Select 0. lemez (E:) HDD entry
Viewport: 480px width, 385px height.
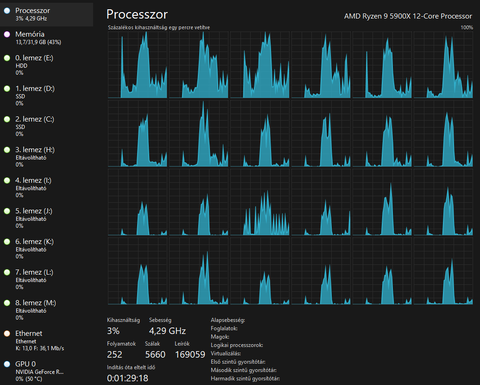pyautogui.click(x=46, y=65)
